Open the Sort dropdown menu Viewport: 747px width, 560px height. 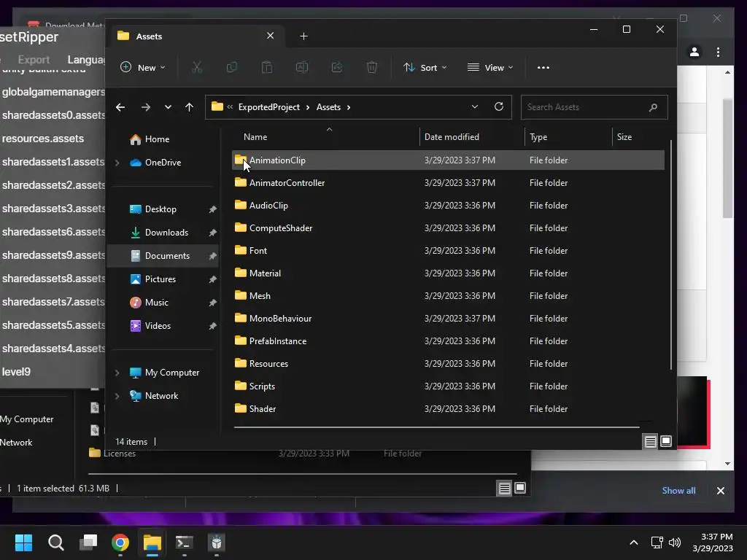point(425,68)
